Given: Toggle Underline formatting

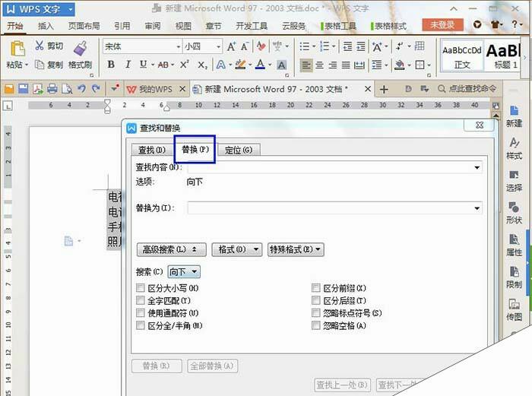Looking at the screenshot, I should (x=143, y=64).
